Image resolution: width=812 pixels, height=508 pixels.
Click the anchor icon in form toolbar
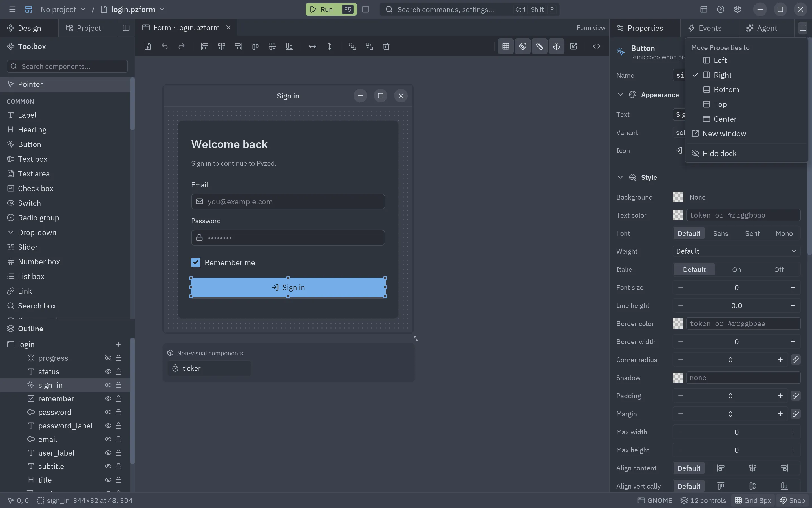click(x=556, y=46)
